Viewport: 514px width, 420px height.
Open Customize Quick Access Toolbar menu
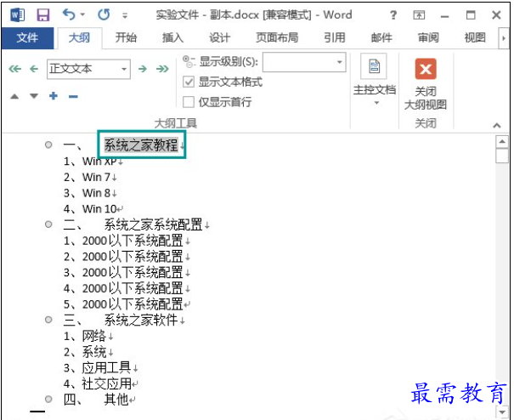pos(125,15)
